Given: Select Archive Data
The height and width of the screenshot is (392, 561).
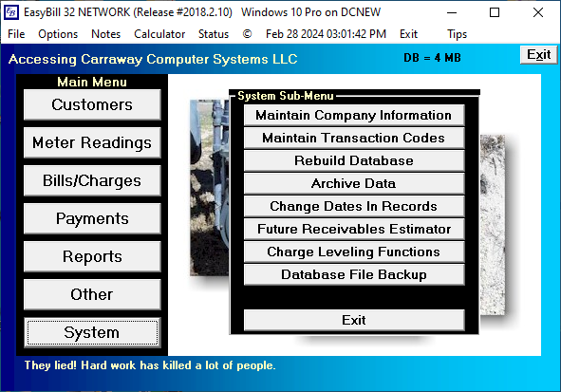Looking at the screenshot, I should 354,183.
